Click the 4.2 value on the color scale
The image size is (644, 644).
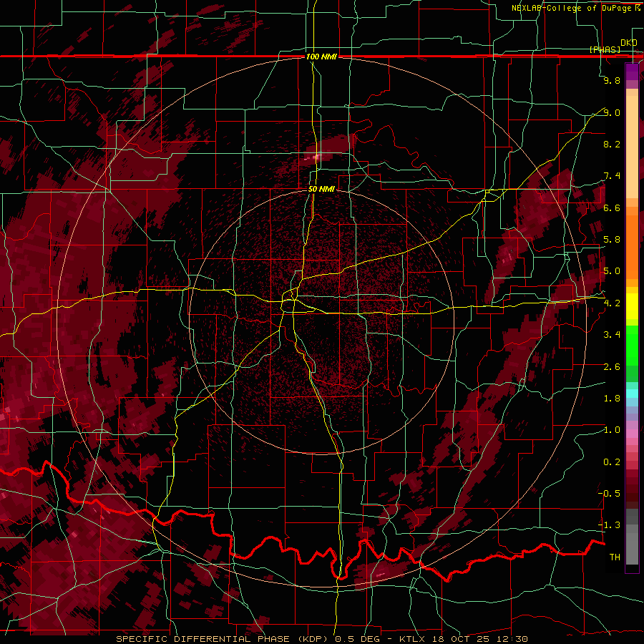[612, 303]
